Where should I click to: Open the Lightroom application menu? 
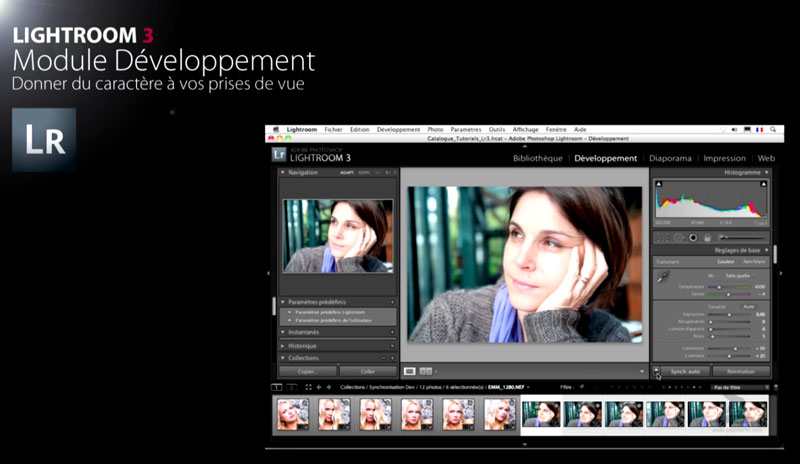click(x=302, y=130)
